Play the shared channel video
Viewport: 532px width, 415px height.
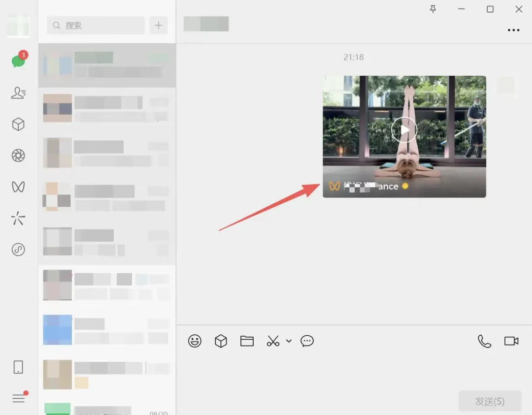coord(404,130)
